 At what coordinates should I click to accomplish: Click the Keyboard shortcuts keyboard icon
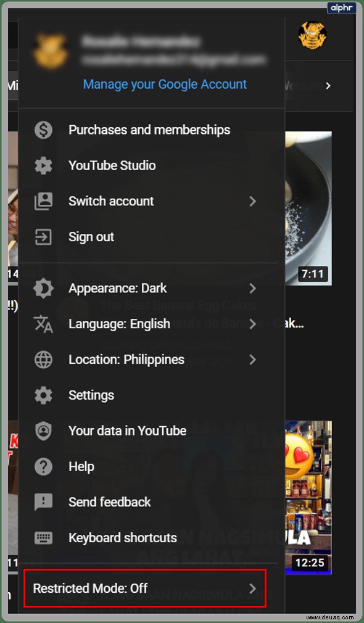[43, 538]
